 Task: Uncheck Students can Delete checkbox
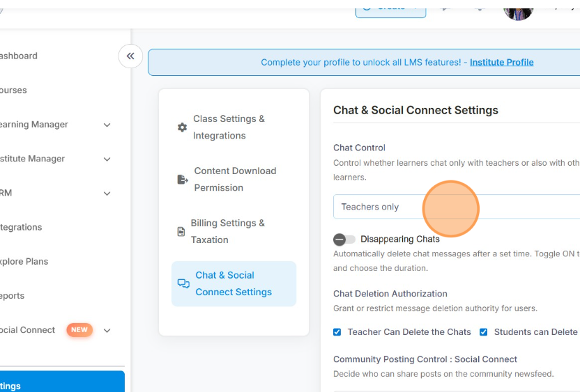click(484, 332)
